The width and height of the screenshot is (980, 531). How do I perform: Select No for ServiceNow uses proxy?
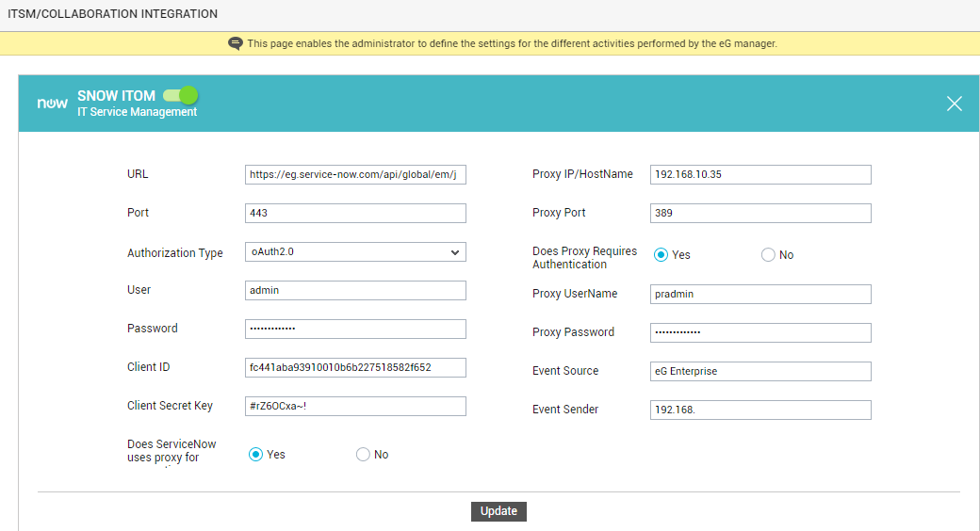(x=363, y=455)
